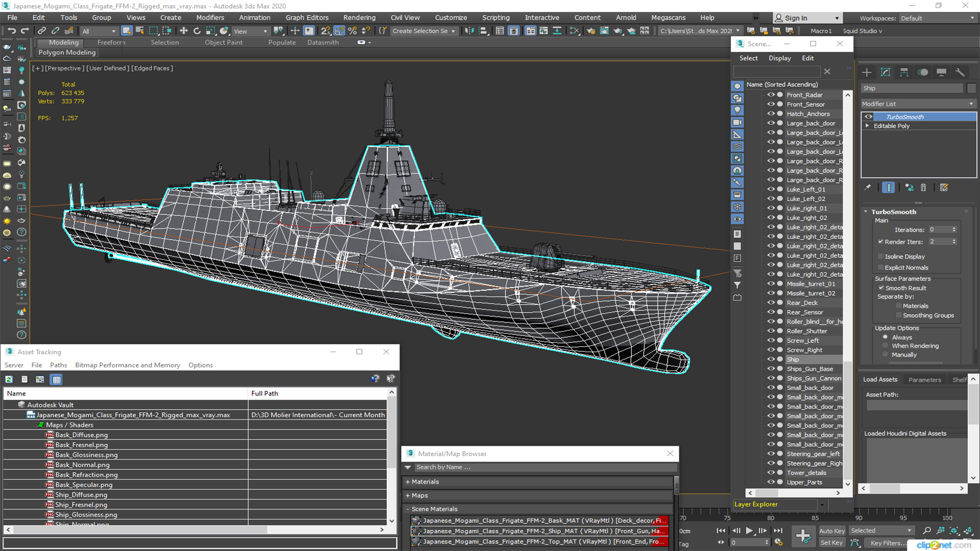Expand the Editable Poly stack entry
The height and width of the screenshot is (551, 980).
click(867, 126)
